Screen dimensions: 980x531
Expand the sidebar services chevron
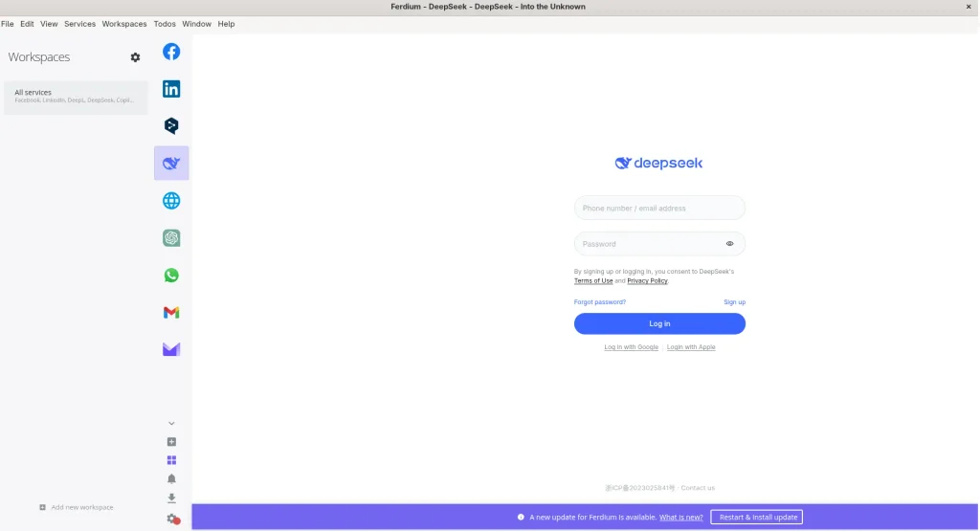pyautogui.click(x=171, y=424)
